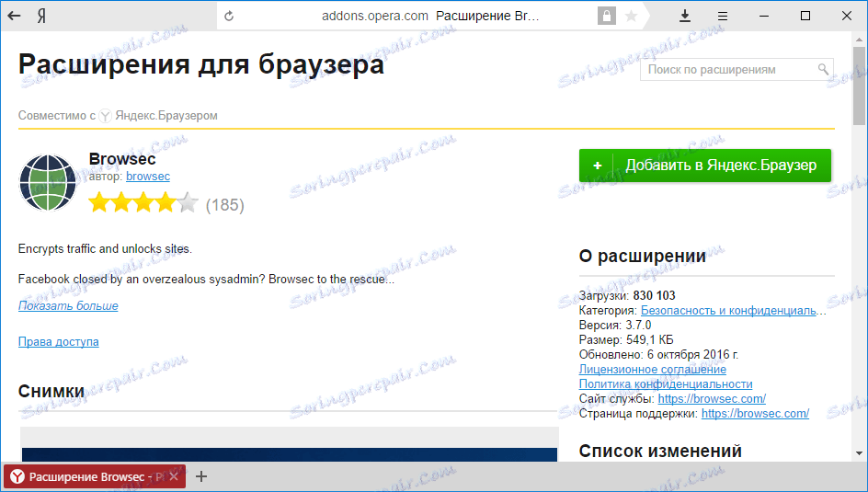
Task: Click the Browsec globe logo
Action: 48,183
